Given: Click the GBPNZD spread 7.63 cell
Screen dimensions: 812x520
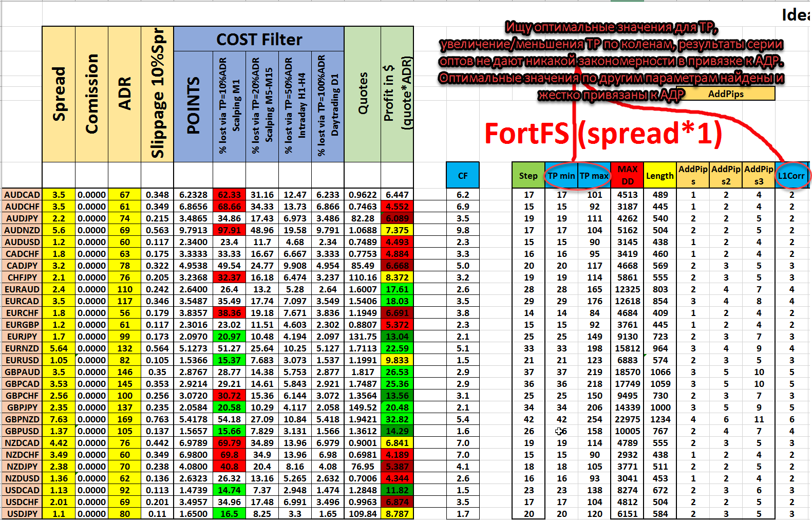Looking at the screenshot, I should [59, 419].
